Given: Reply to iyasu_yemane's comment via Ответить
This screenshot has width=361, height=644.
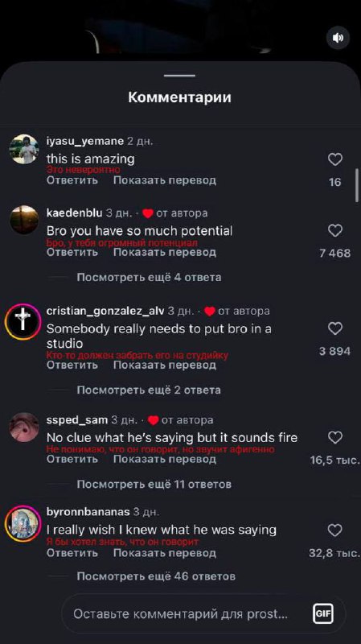Looking at the screenshot, I should click(x=72, y=180).
